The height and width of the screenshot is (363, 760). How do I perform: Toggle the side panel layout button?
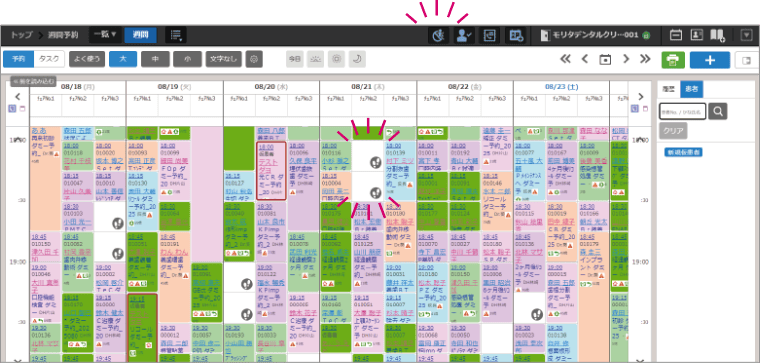[746, 60]
